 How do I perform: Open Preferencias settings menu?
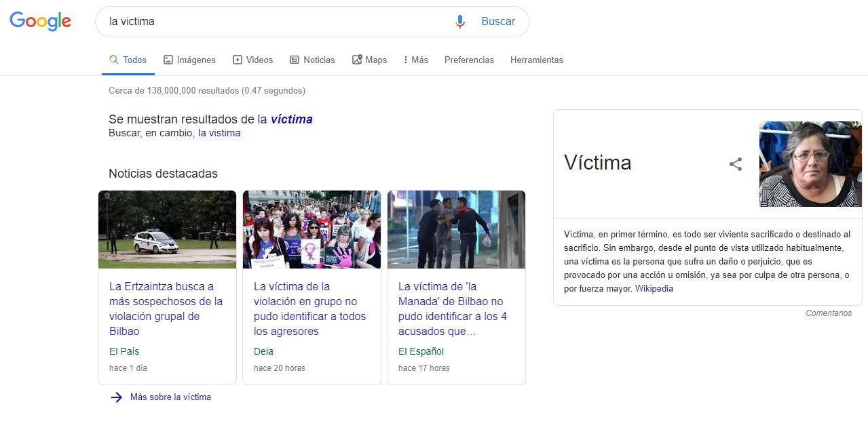(469, 60)
